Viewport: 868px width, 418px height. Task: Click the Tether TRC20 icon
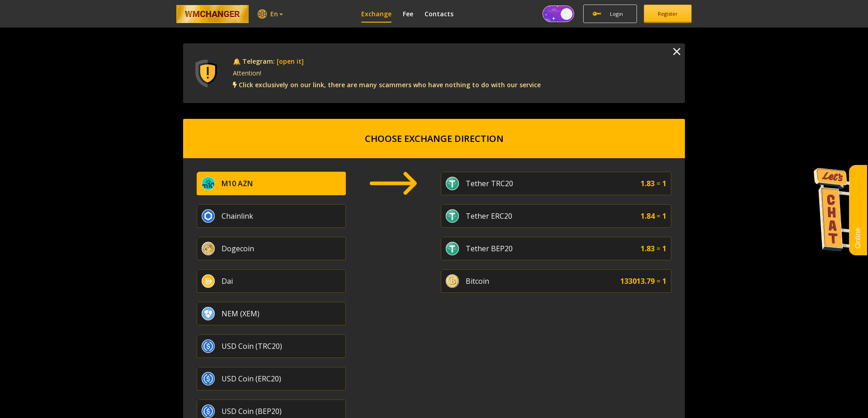(452, 183)
